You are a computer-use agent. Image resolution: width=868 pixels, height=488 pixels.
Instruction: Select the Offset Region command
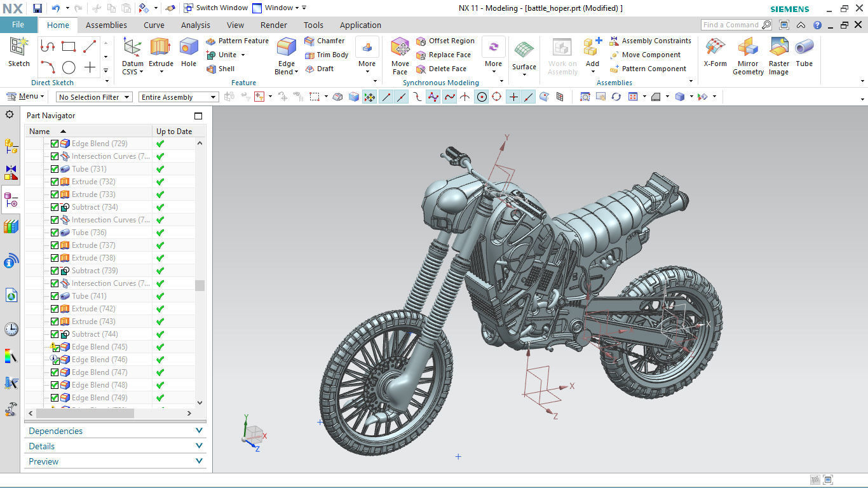click(445, 41)
